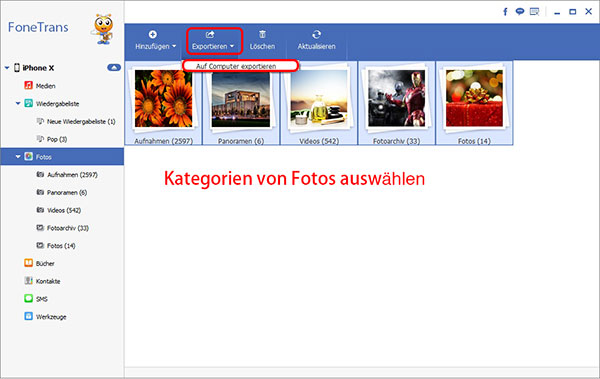The image size is (600, 379).
Task: Click the FoneTrans logo text
Action: click(38, 27)
